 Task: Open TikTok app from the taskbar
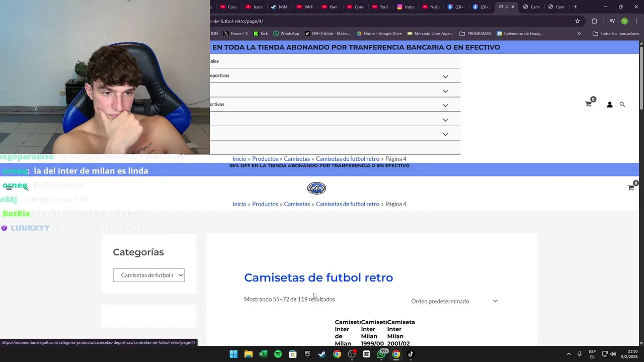click(411, 354)
